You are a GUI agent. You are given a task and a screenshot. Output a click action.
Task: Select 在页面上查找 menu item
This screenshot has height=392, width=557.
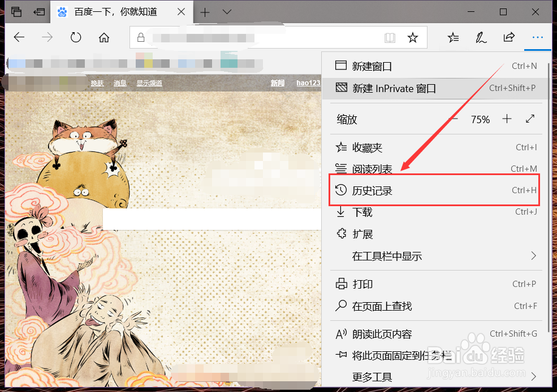(x=437, y=306)
